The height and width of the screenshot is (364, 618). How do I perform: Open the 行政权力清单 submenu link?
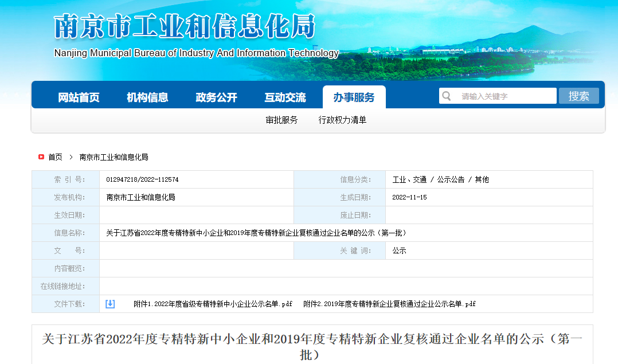tap(342, 120)
